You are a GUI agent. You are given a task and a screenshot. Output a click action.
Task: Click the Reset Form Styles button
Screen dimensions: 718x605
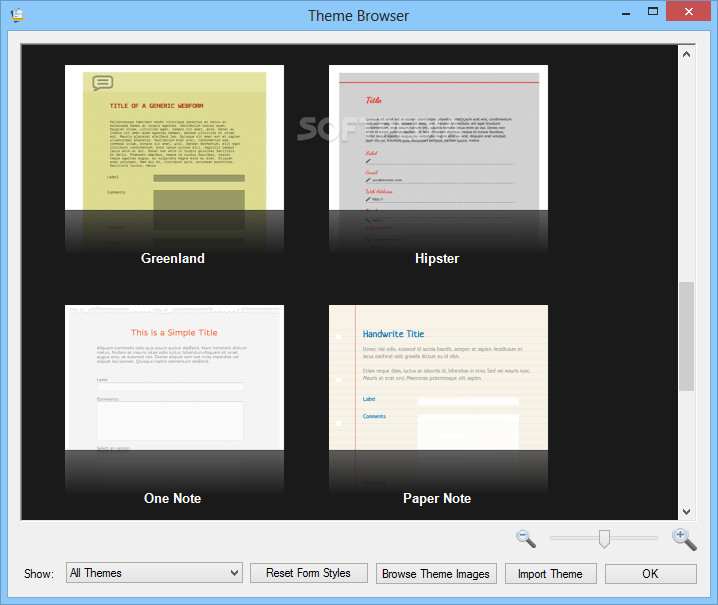[309, 573]
